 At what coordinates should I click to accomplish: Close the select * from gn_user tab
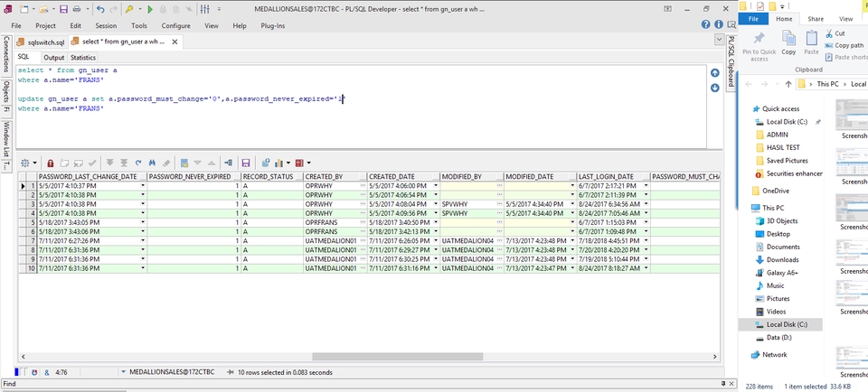coord(175,42)
